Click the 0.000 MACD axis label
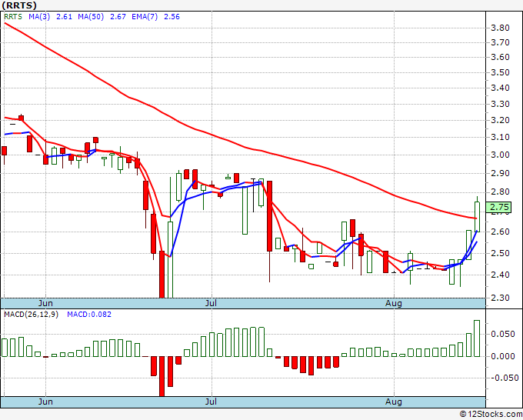Screen dimensions: 523x420 pyautogui.click(x=503, y=356)
